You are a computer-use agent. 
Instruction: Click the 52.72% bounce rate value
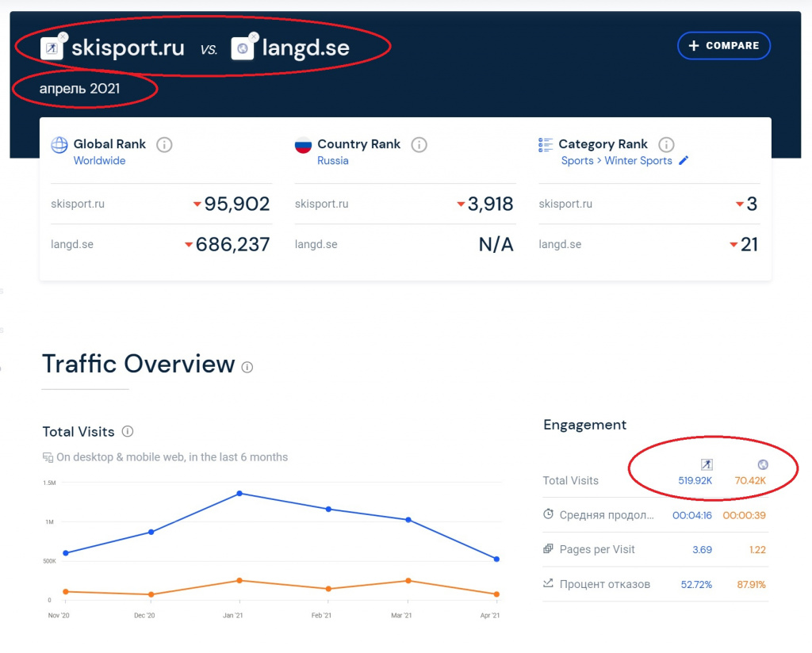coord(696,585)
